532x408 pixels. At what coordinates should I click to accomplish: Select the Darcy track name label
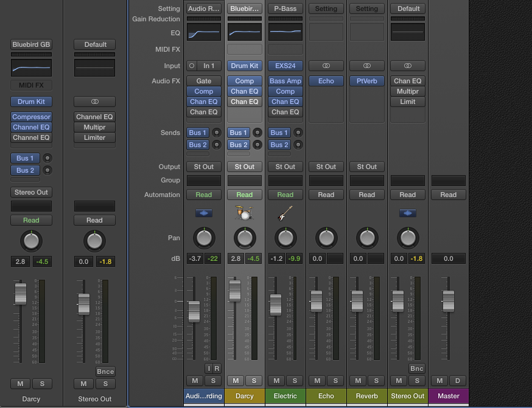pos(244,396)
